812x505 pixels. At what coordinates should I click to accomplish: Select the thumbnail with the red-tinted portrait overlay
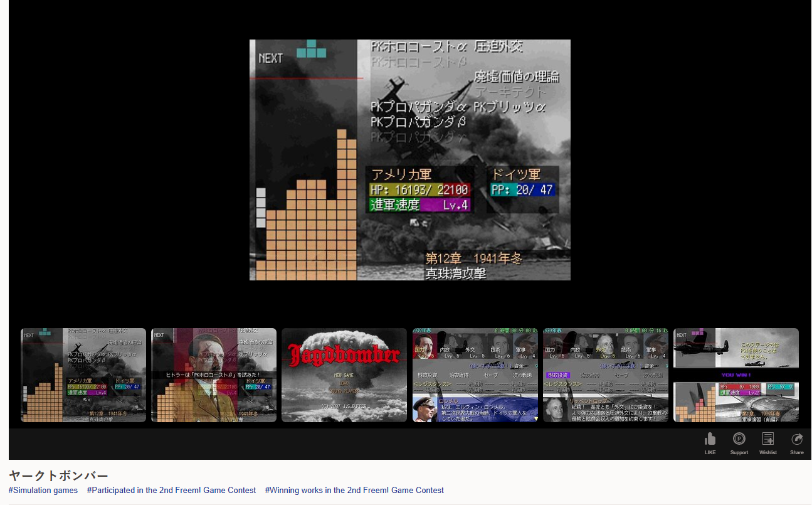point(214,375)
